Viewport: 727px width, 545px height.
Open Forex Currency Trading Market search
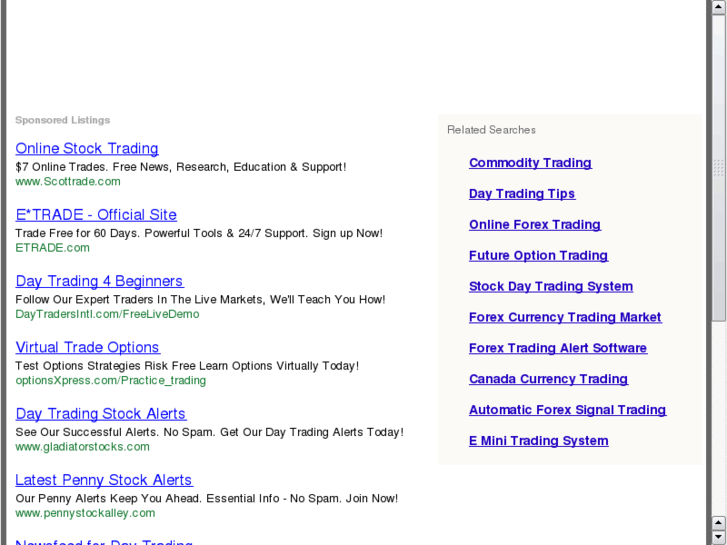pyautogui.click(x=565, y=317)
